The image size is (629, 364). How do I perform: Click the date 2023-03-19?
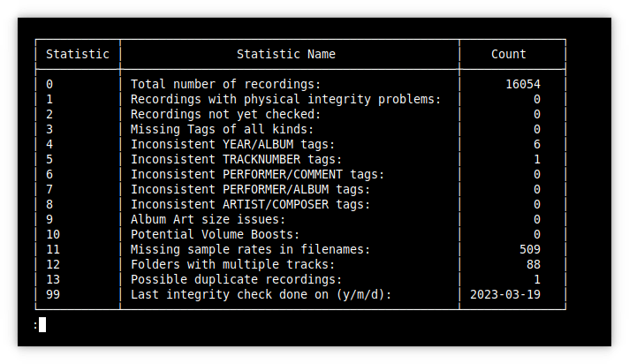tap(505, 294)
